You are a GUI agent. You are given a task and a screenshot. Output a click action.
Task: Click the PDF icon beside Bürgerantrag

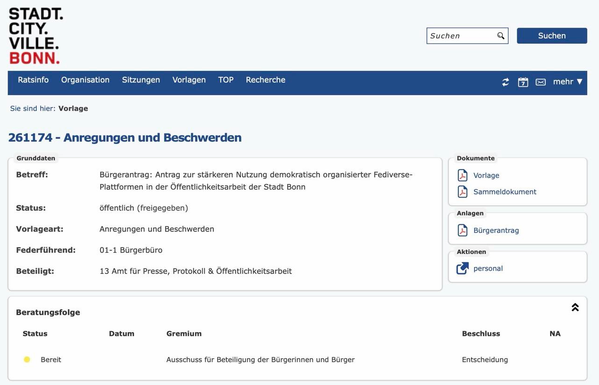[463, 230]
